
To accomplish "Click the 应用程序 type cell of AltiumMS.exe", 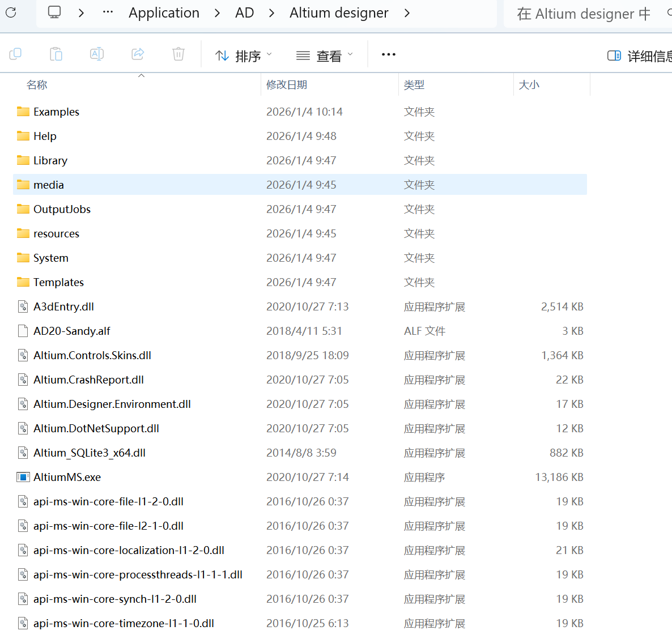I will pyautogui.click(x=424, y=478).
